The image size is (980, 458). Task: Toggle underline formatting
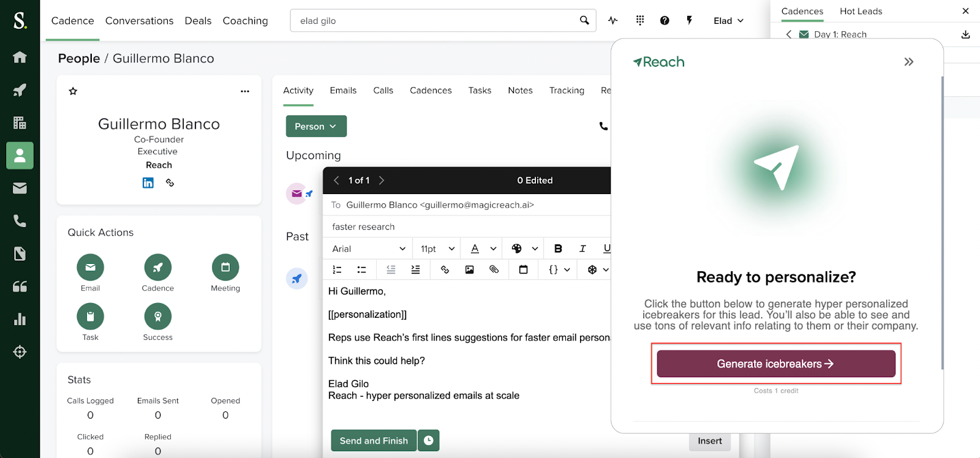(x=606, y=249)
